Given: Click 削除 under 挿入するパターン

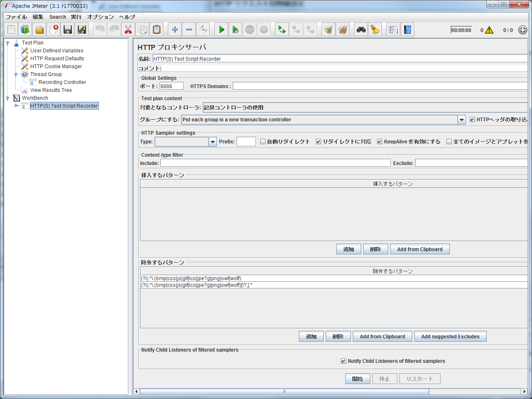Looking at the screenshot, I should click(375, 249).
